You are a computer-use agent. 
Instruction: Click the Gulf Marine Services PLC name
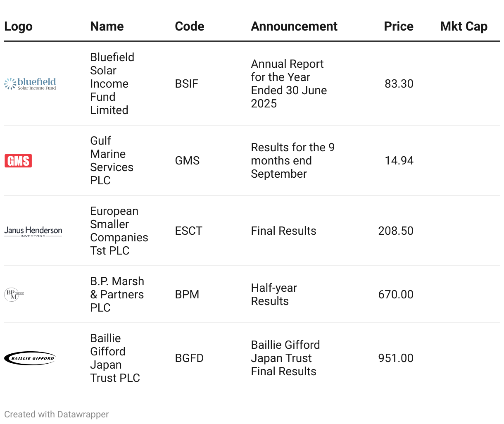pos(112,161)
